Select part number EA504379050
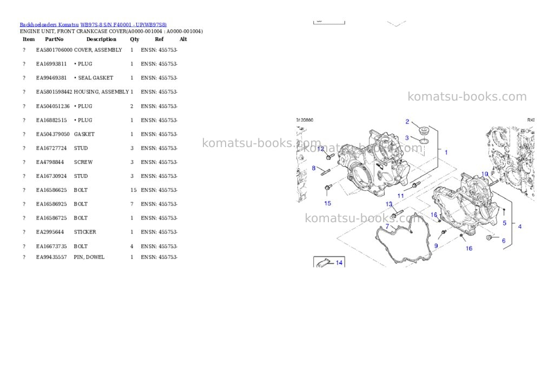Screen dimensions: 554x392 [x=52, y=134]
